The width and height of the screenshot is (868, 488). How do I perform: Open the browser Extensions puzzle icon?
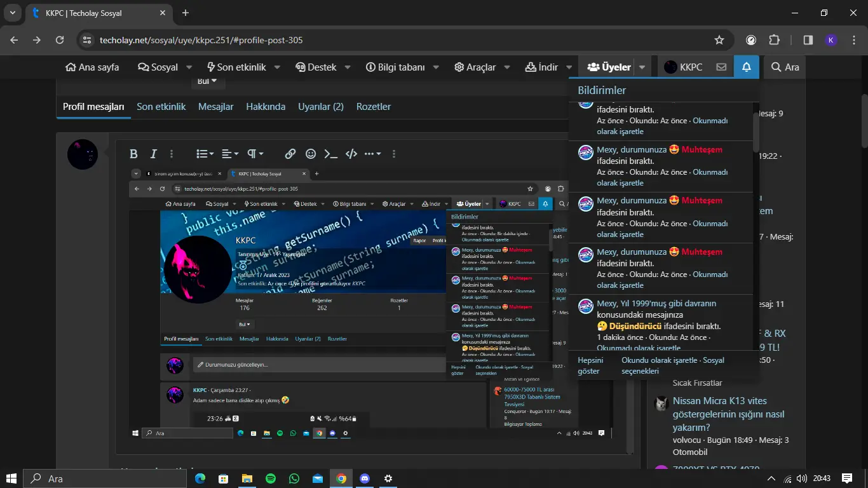pyautogui.click(x=774, y=40)
